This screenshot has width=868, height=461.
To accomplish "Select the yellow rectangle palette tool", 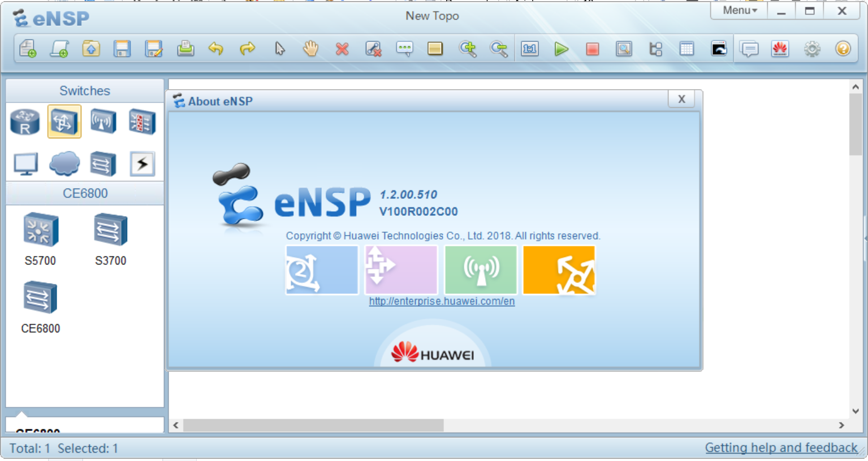I will [435, 49].
